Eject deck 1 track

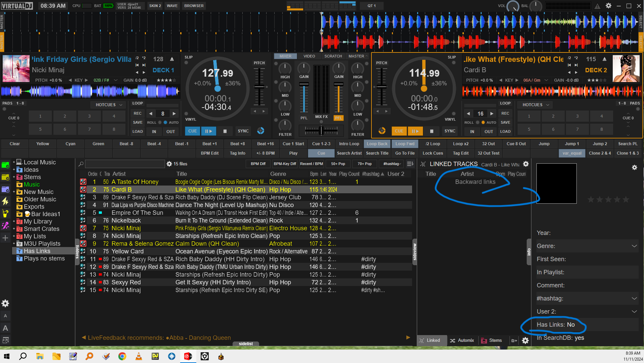(x=172, y=59)
